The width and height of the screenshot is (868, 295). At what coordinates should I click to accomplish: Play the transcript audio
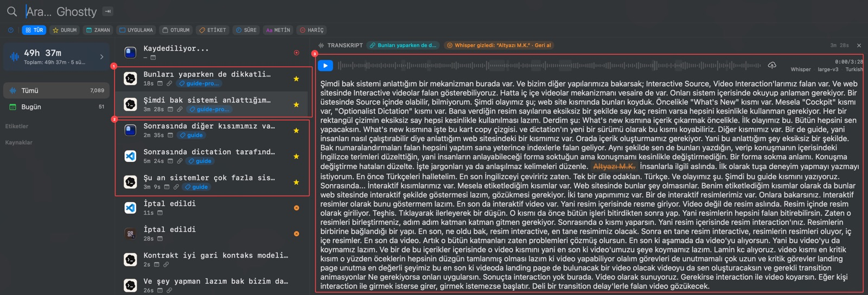325,66
